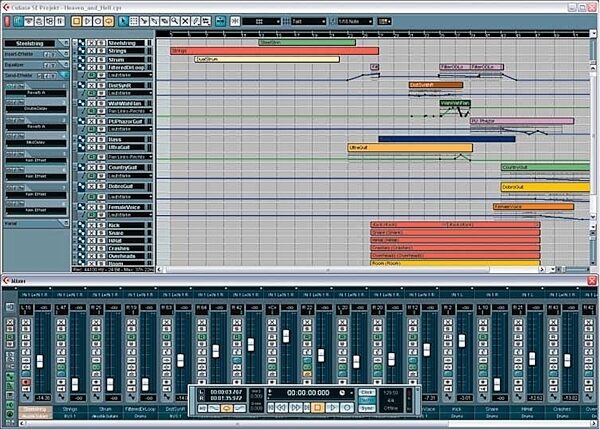
Task: Open the color selector dropdown in the toolbar
Action: (384, 21)
